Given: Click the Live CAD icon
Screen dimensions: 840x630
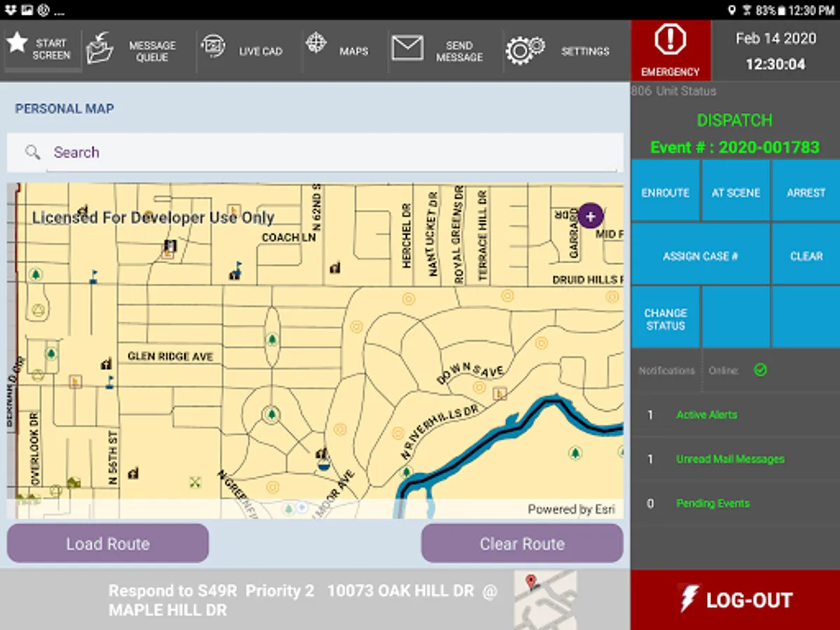Looking at the screenshot, I should pyautogui.click(x=213, y=46).
